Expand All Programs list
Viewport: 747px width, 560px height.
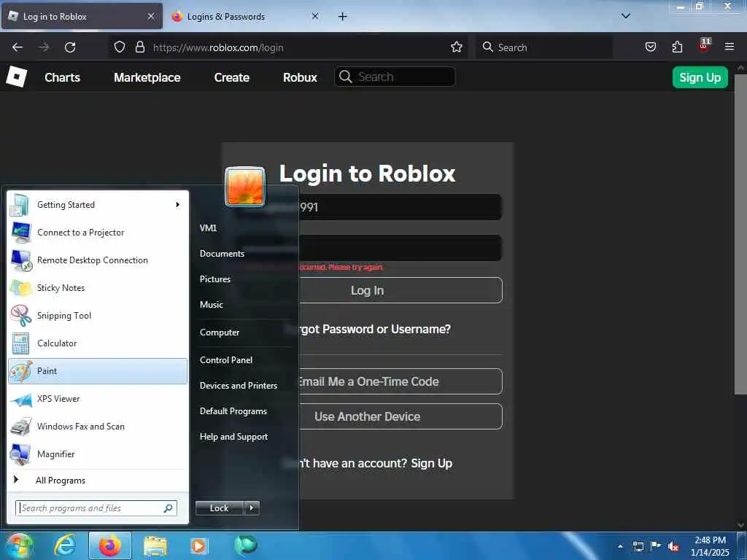point(98,480)
